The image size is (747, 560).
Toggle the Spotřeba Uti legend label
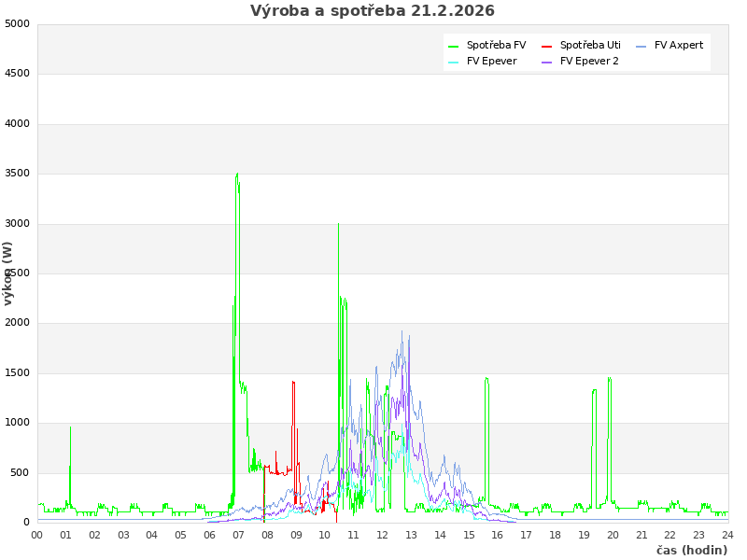pyautogui.click(x=590, y=45)
